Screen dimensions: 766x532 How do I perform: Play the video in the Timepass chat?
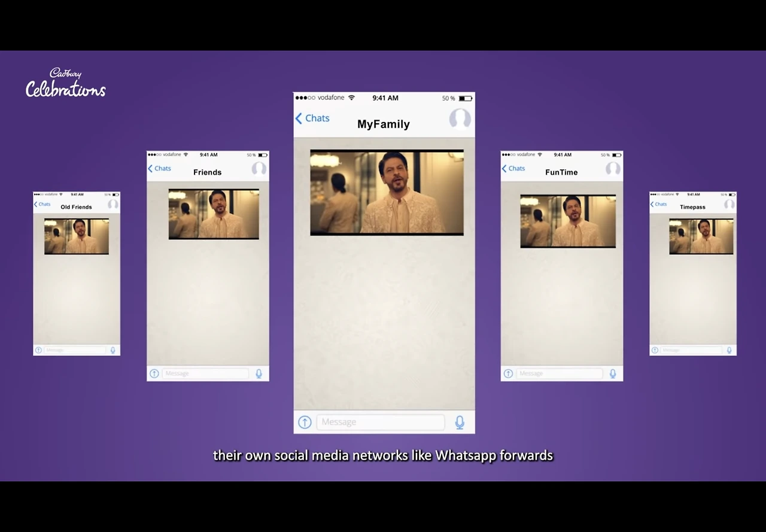[701, 236]
